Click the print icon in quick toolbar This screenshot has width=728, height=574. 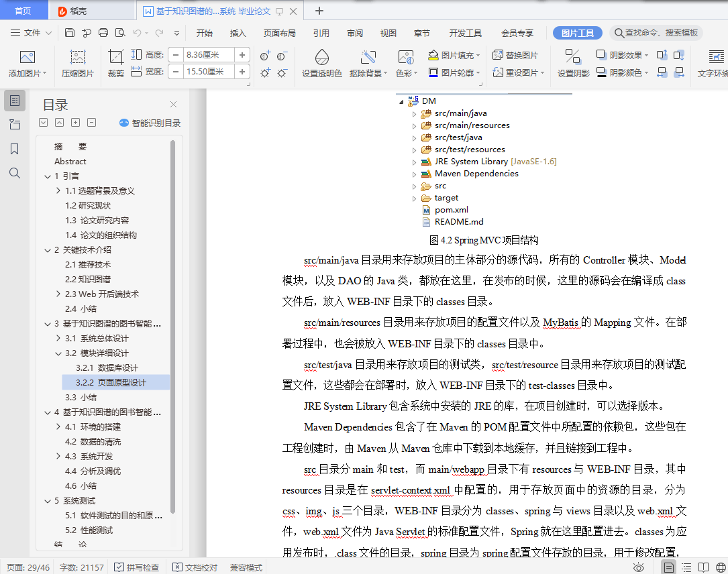(x=103, y=32)
